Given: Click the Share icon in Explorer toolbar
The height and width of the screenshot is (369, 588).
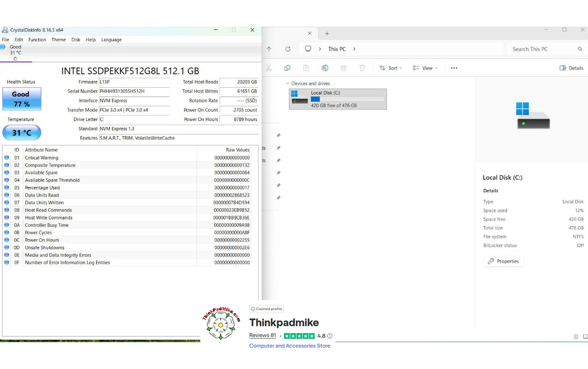Looking at the screenshot, I should (x=343, y=68).
